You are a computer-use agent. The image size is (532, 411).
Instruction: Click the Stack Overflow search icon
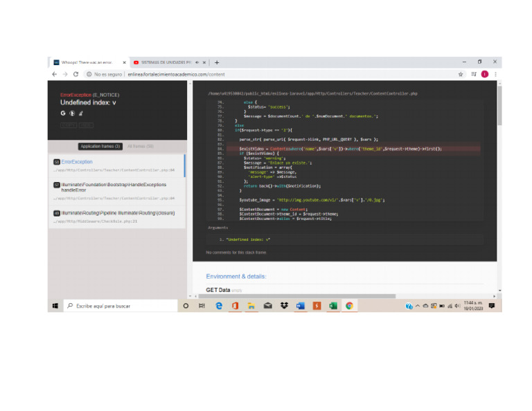tap(80, 112)
